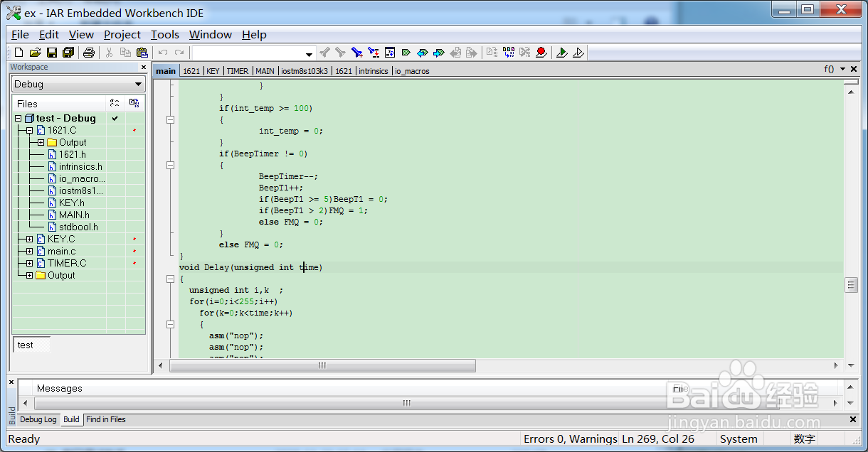The width and height of the screenshot is (868, 452).
Task: Undo the last edit via toolbar
Action: (163, 53)
